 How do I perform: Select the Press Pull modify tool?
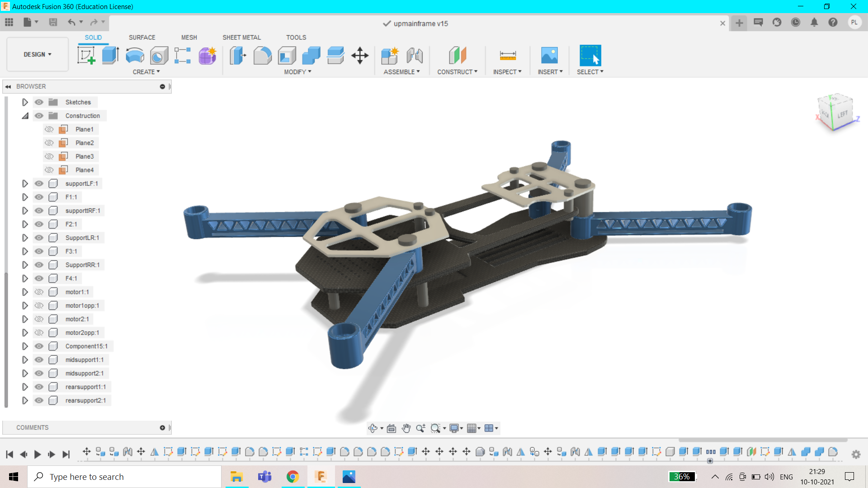pos(237,55)
